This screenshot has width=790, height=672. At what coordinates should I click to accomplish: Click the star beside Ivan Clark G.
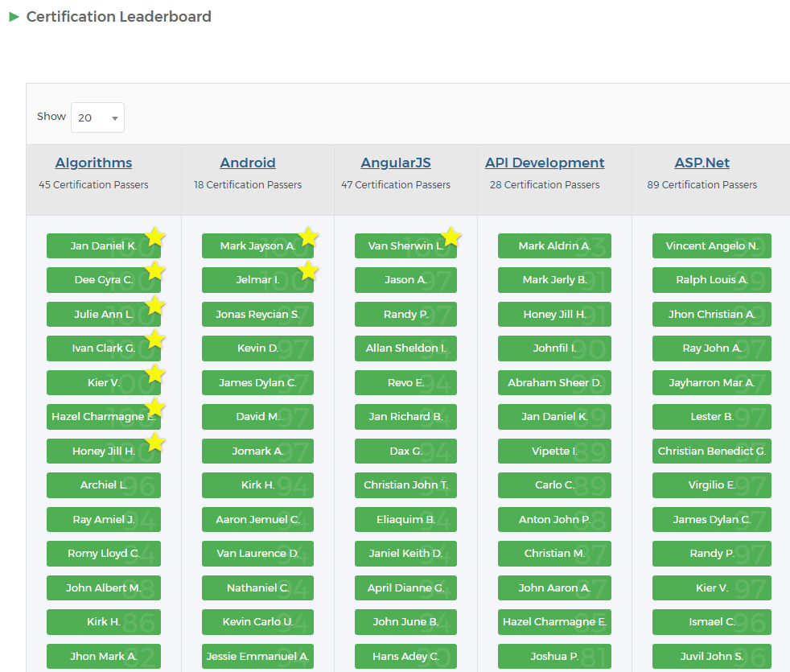tap(154, 339)
